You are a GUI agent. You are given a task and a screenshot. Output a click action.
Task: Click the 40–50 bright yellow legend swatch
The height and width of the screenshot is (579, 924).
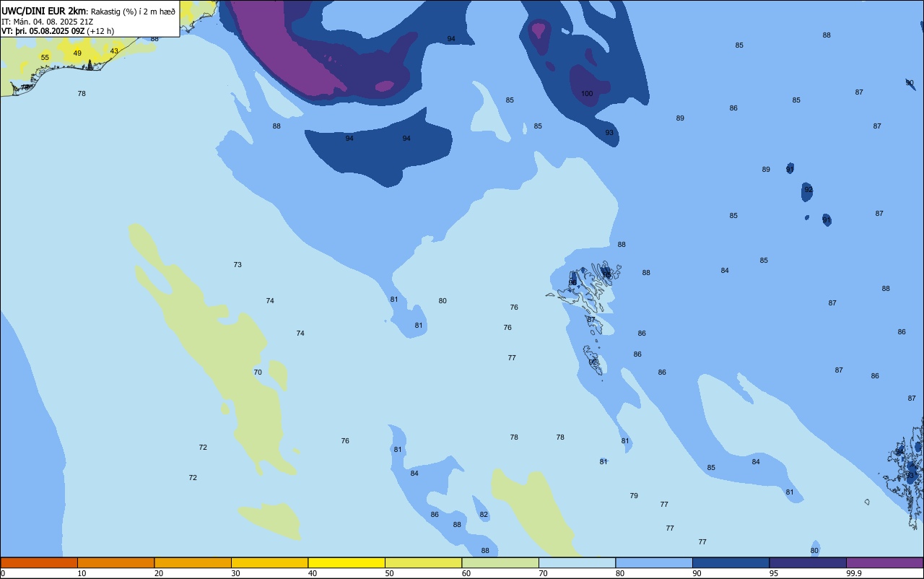point(346,562)
